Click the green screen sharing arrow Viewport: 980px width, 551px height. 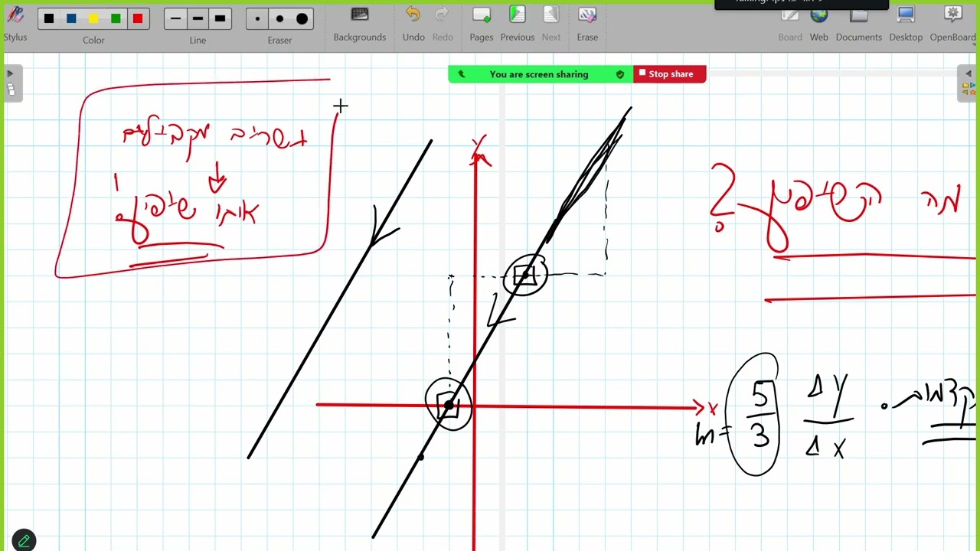click(461, 74)
